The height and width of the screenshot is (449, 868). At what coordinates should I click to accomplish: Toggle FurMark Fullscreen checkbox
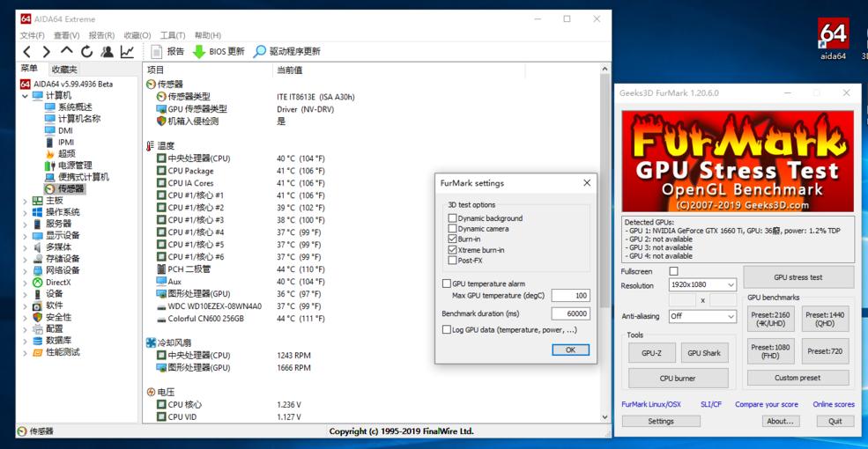coord(674,271)
